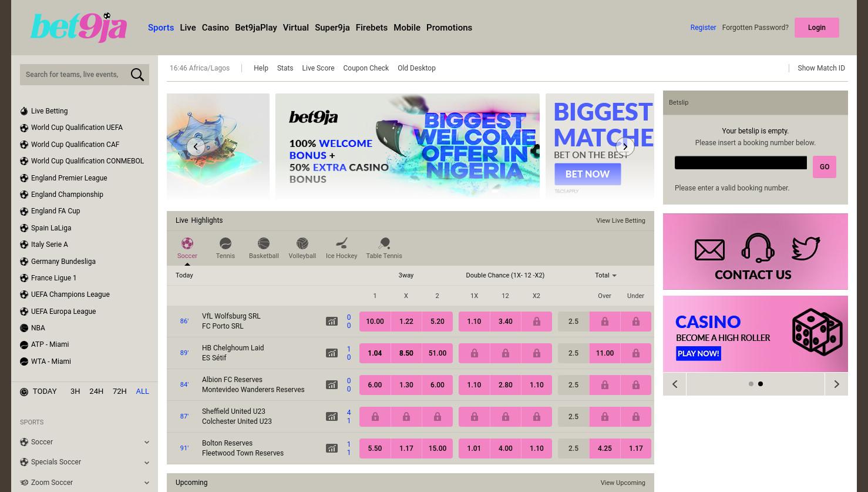Image resolution: width=868 pixels, height=492 pixels.
Task: Select the second promo carousel dot
Action: (x=761, y=384)
